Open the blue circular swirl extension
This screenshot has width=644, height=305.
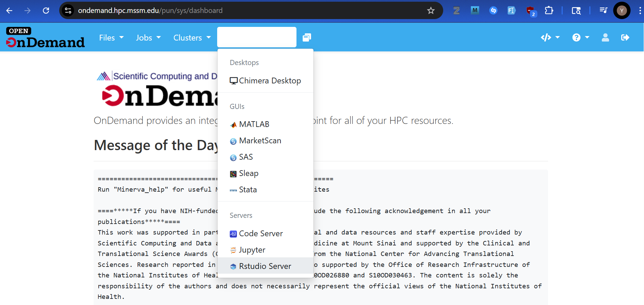tap(493, 11)
